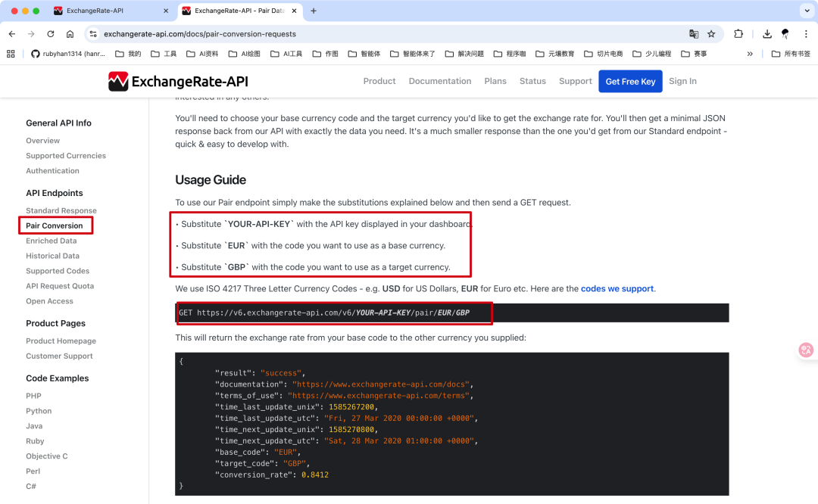818x504 pixels.
Task: Open the 解决问题 bookmark folder
Action: pos(464,54)
